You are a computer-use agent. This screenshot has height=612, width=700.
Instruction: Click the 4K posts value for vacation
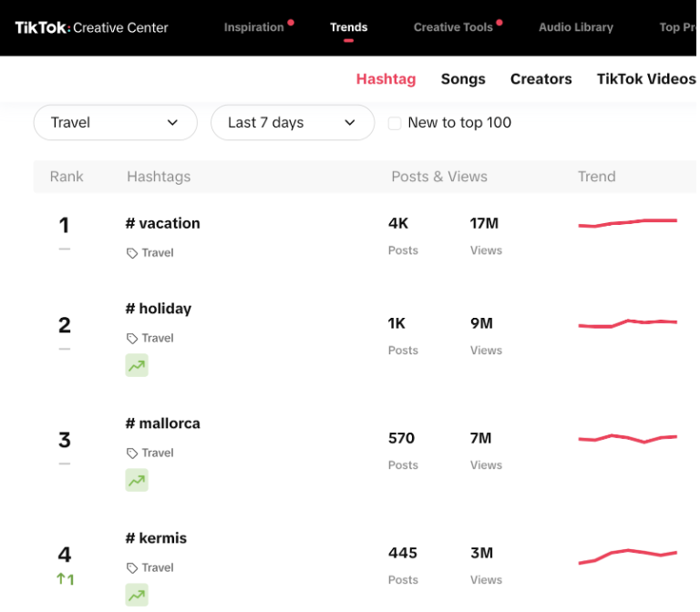398,223
